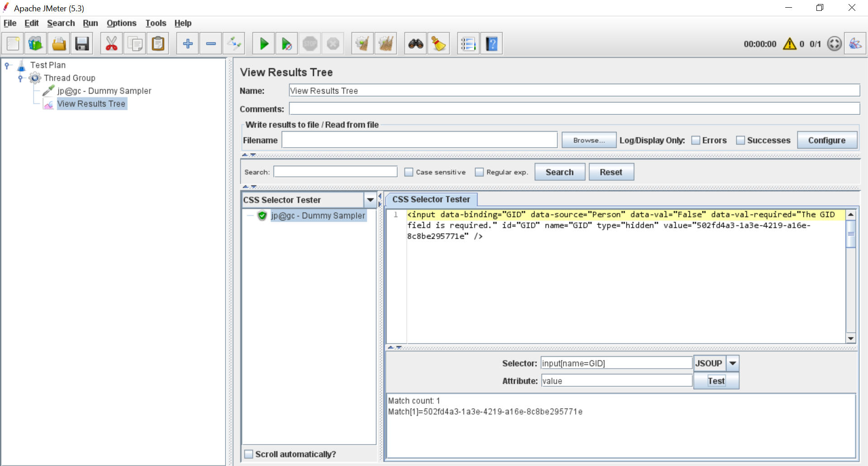Open the JSOUP implementation dropdown
Viewport: 868px width, 466px height.
coord(733,363)
